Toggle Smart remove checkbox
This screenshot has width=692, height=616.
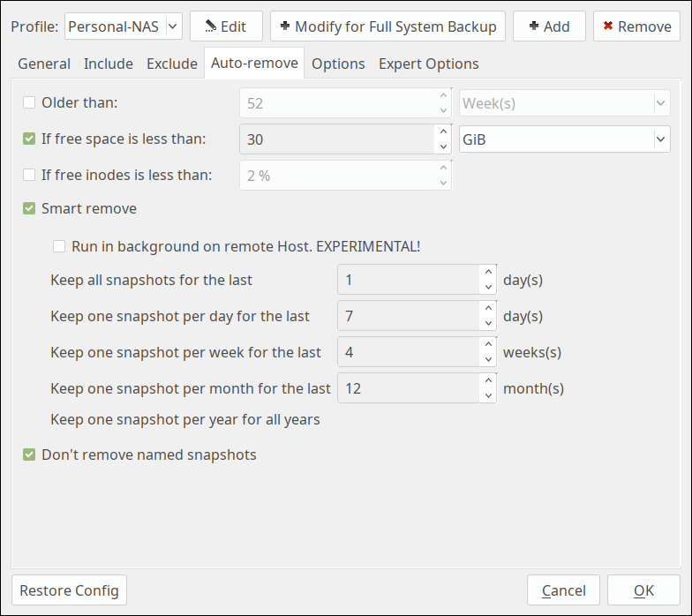(29, 208)
